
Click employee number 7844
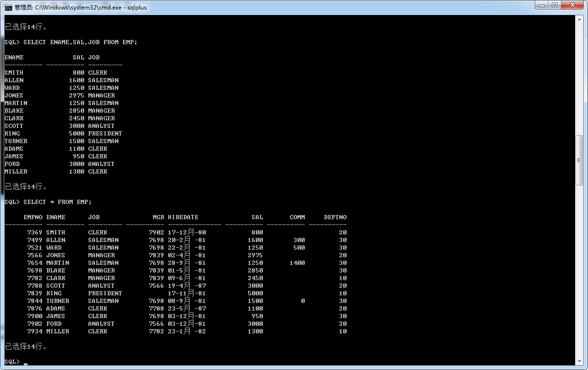[35, 301]
